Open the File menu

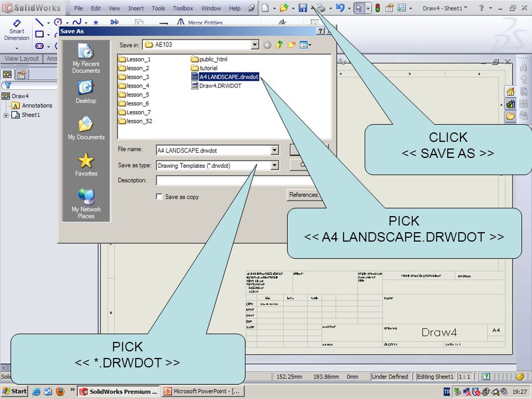pyautogui.click(x=78, y=8)
